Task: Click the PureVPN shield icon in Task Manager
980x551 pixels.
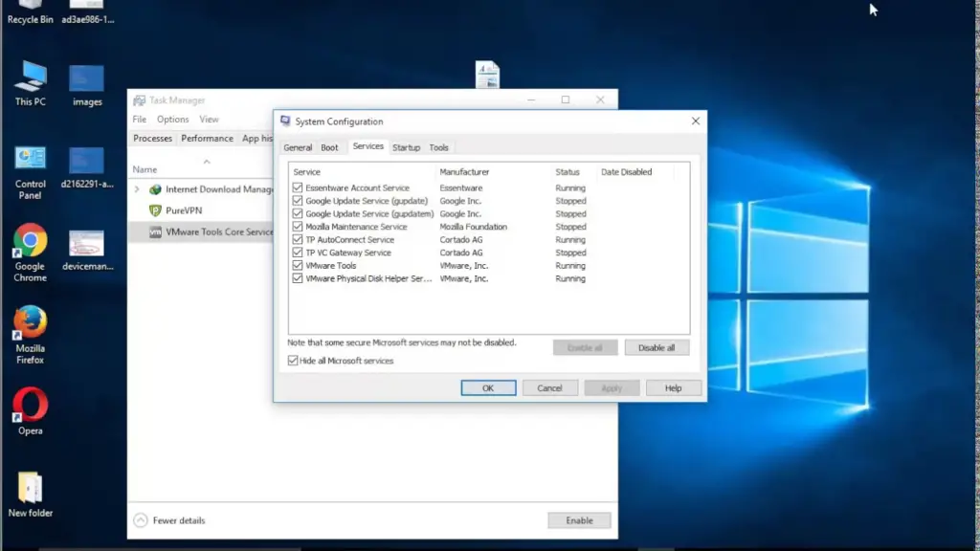Action: [x=155, y=210]
